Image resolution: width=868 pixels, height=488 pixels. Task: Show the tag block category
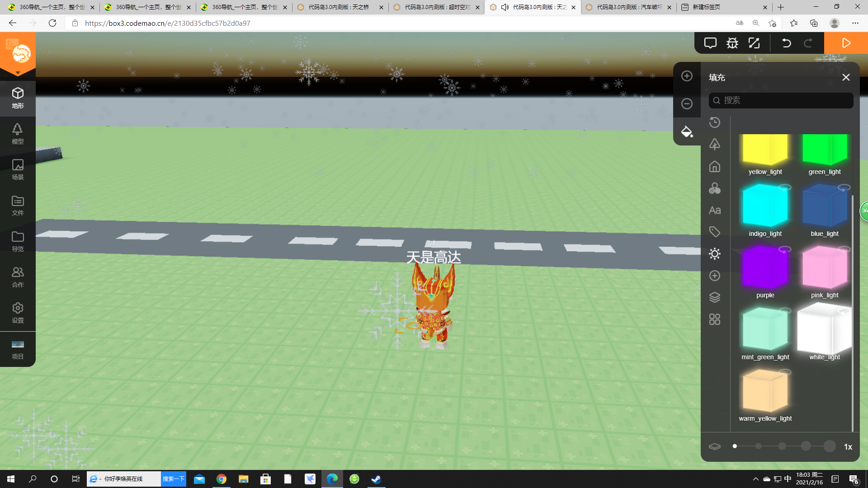coord(715,232)
